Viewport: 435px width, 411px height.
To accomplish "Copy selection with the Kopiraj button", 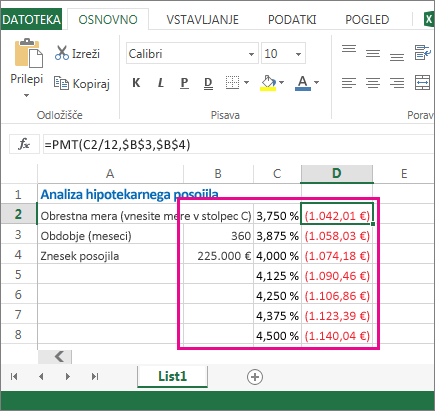I will [82, 83].
